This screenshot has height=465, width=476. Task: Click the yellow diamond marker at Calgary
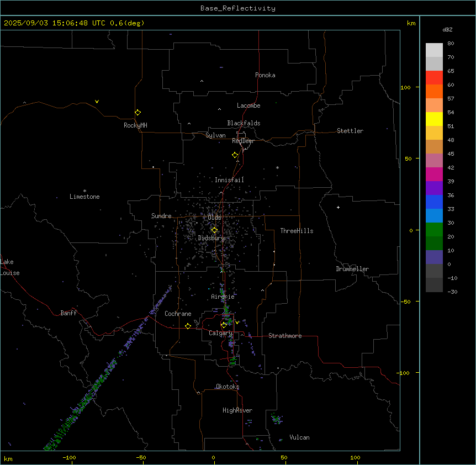click(224, 325)
